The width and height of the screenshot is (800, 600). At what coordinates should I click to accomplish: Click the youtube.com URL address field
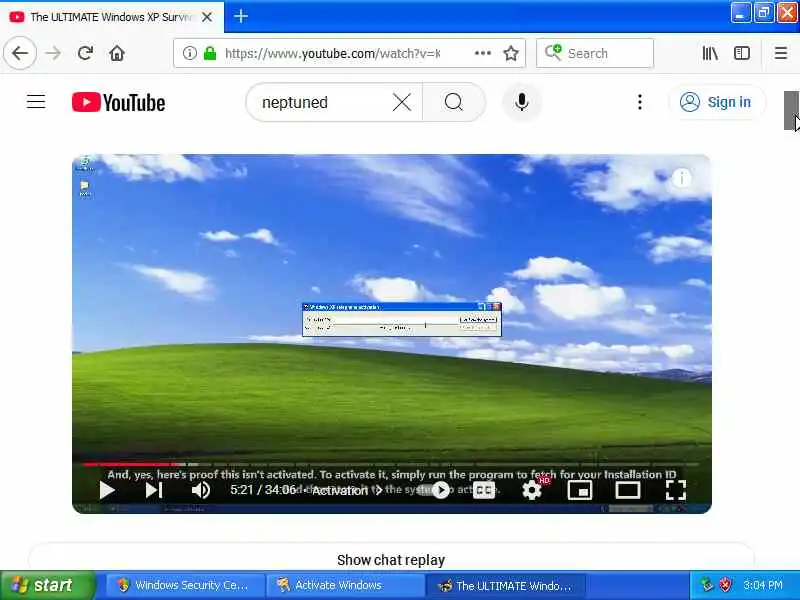(332, 53)
